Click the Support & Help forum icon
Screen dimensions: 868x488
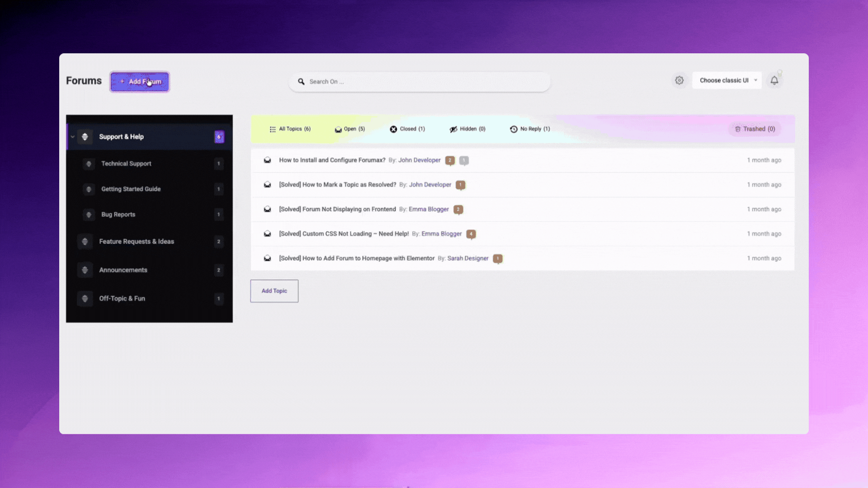point(85,137)
